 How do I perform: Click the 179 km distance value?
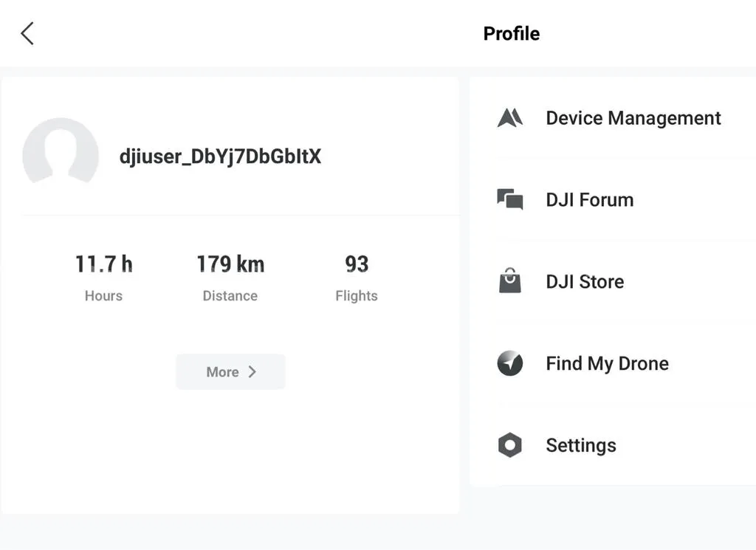click(230, 264)
